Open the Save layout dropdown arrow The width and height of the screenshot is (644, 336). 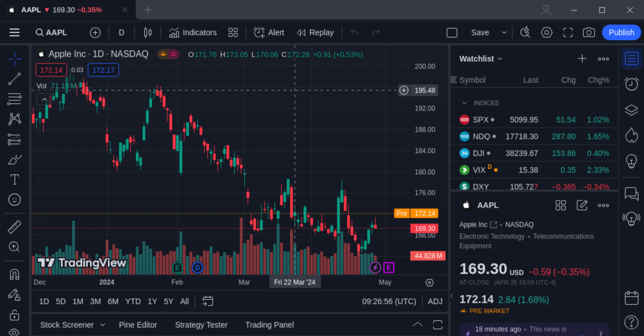pyautogui.click(x=504, y=32)
